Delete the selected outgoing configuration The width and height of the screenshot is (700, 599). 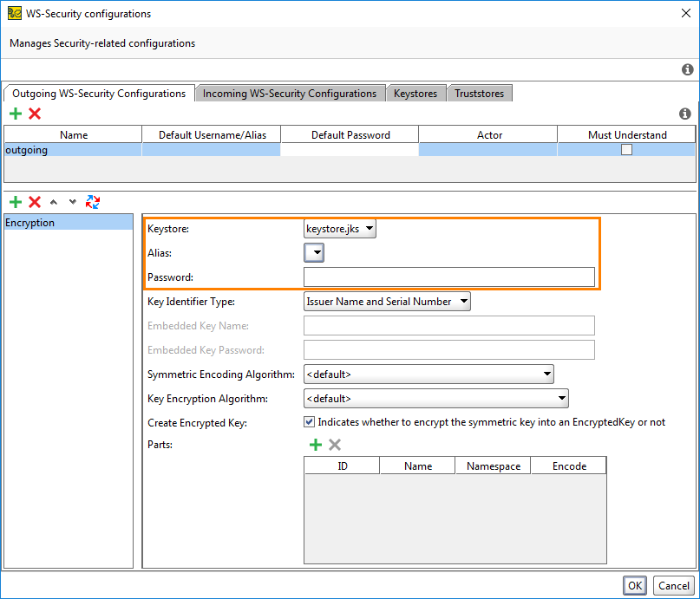(34, 114)
